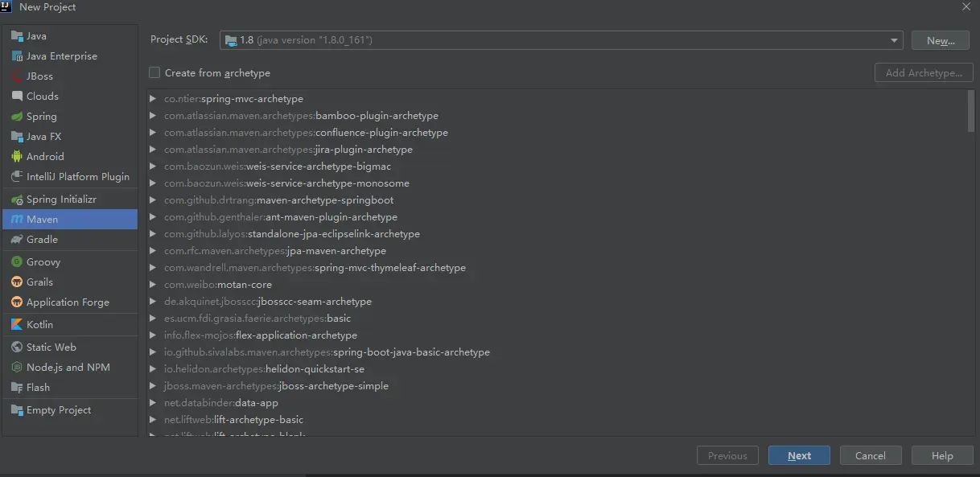
Task: Click the New... SDK button
Action: pos(940,40)
